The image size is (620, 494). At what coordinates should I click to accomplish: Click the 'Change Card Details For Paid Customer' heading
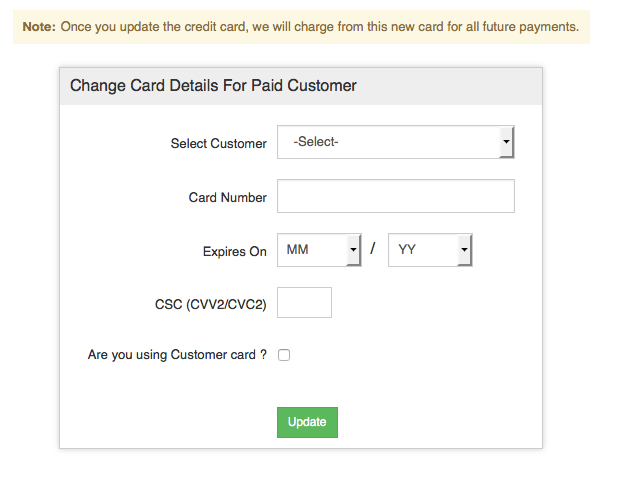point(213,86)
